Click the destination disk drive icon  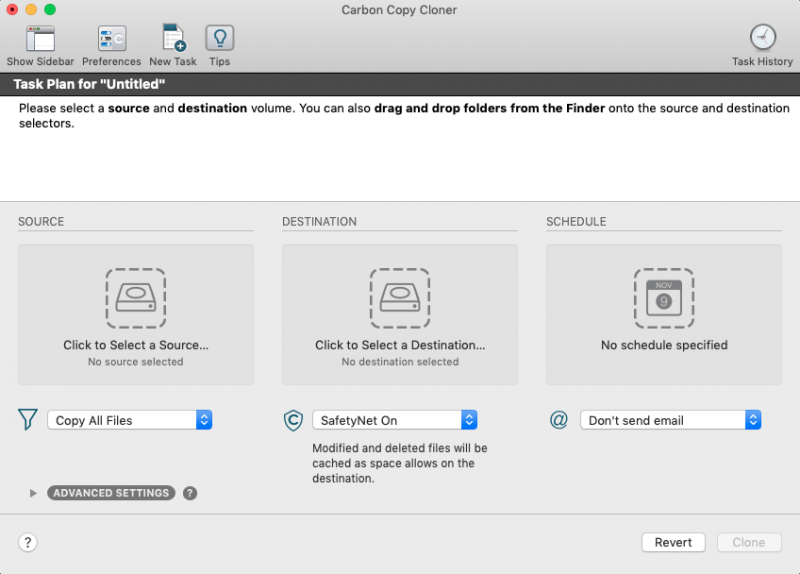[400, 298]
